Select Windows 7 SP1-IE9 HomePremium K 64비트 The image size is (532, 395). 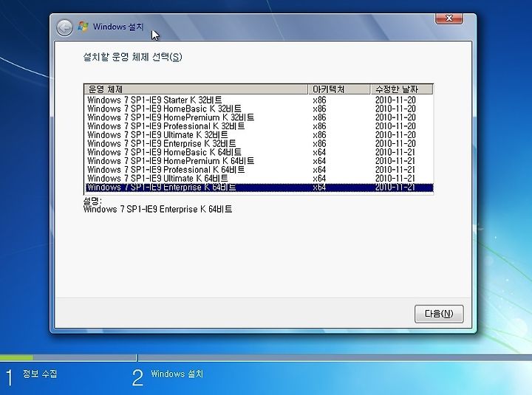[259, 161]
